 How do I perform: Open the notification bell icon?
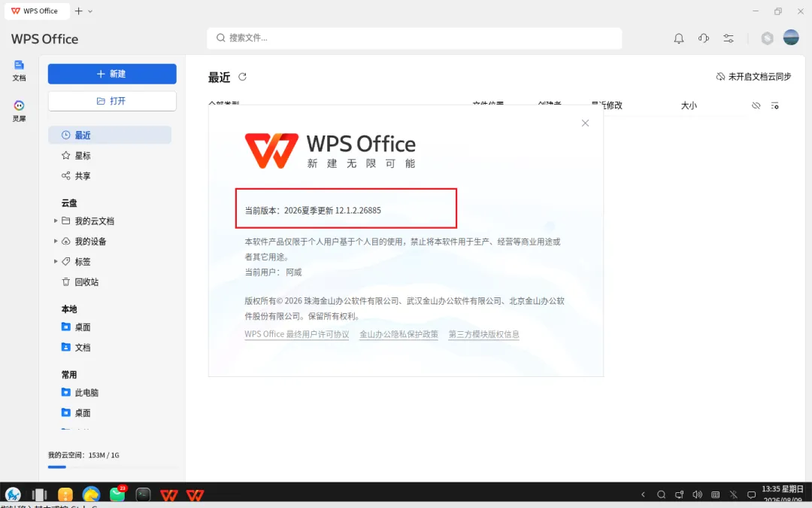(678, 38)
